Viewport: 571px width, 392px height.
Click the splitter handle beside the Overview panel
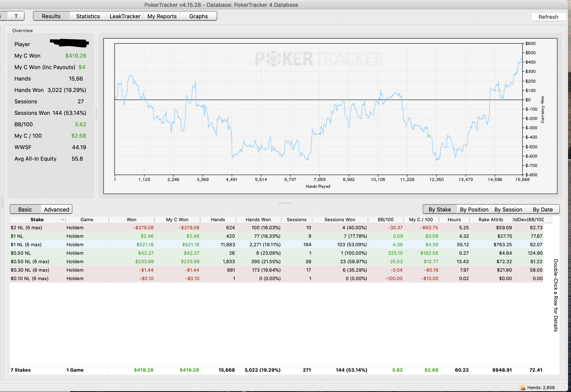coord(96,113)
